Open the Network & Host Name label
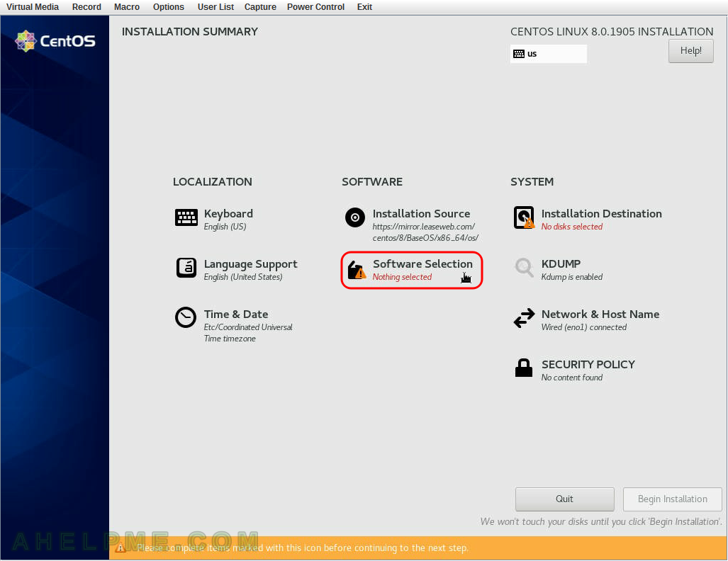 pyautogui.click(x=600, y=314)
